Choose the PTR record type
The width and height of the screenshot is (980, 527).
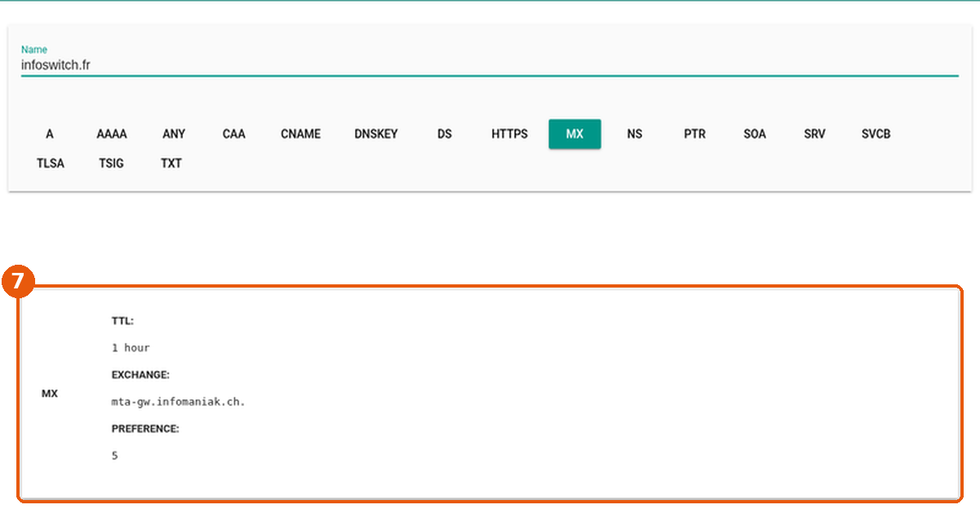point(695,134)
